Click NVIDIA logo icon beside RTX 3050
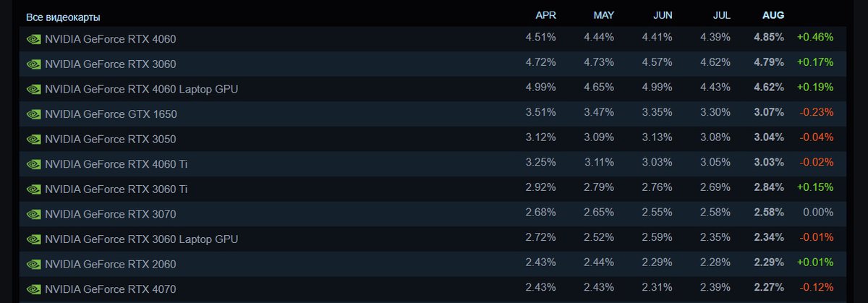The width and height of the screenshot is (868, 303). tap(33, 139)
